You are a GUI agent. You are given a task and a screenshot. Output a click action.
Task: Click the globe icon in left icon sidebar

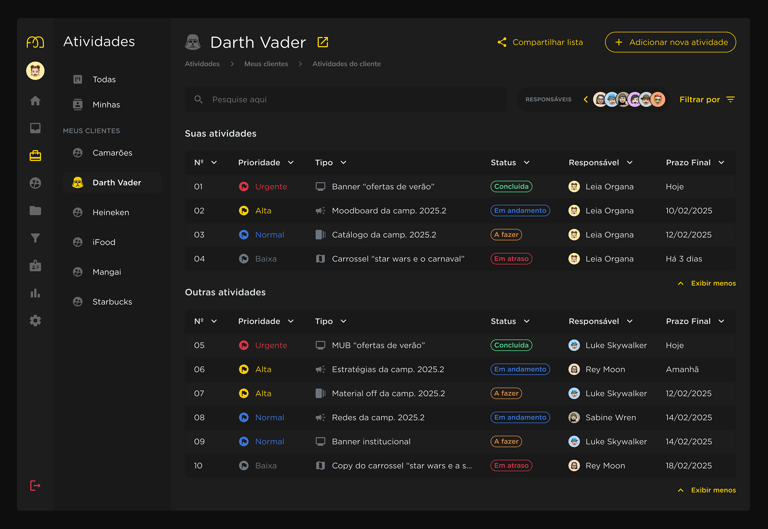35,183
